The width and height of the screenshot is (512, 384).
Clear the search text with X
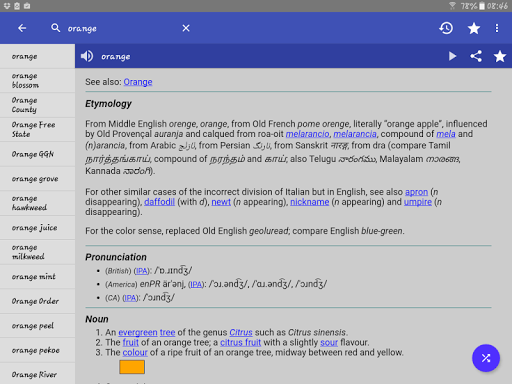(186, 28)
